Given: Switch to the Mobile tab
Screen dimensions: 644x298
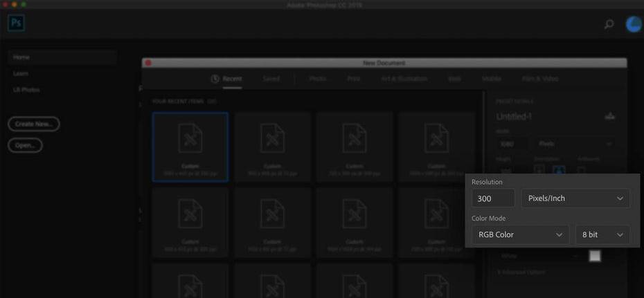Looking at the screenshot, I should (x=491, y=79).
